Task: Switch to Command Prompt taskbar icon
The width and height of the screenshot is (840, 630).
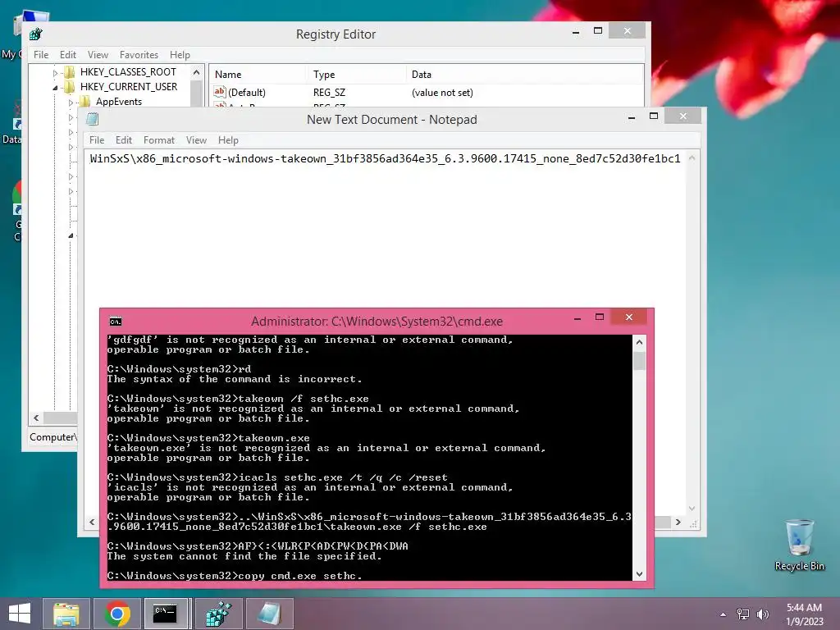Action: click(x=166, y=614)
